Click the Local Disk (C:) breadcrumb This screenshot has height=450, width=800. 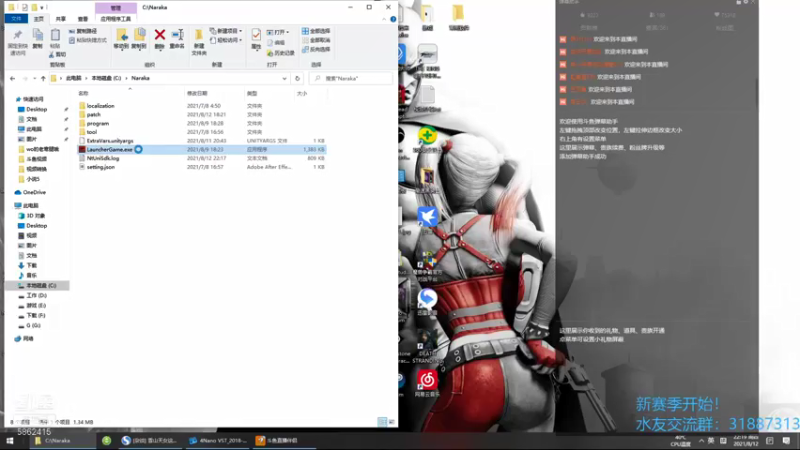click(106, 79)
